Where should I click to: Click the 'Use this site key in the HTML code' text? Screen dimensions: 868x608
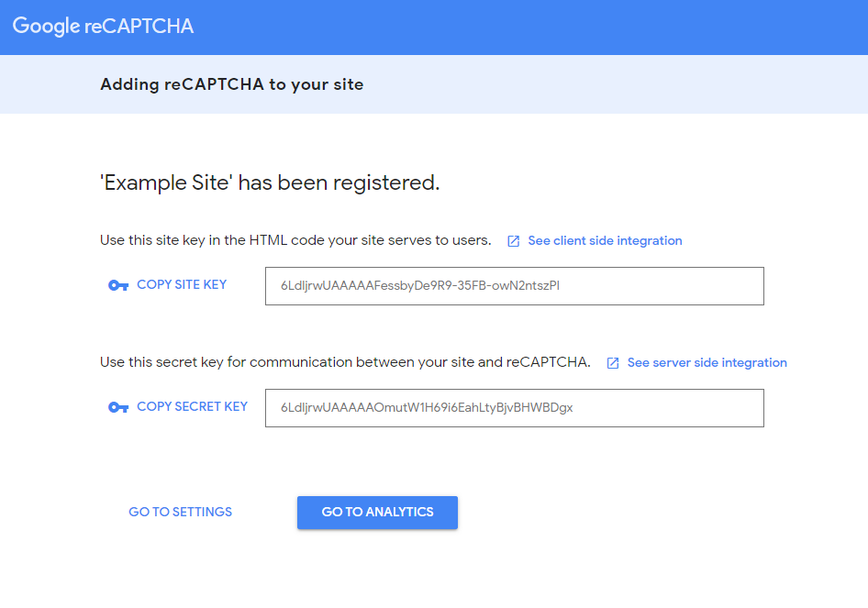[x=295, y=240]
